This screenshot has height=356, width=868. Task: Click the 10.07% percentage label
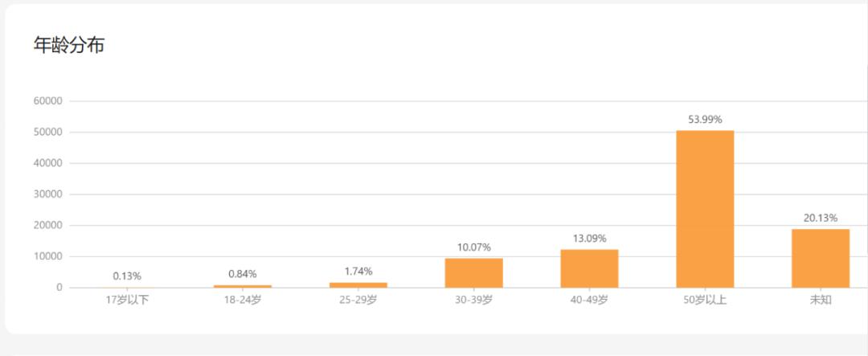473,248
